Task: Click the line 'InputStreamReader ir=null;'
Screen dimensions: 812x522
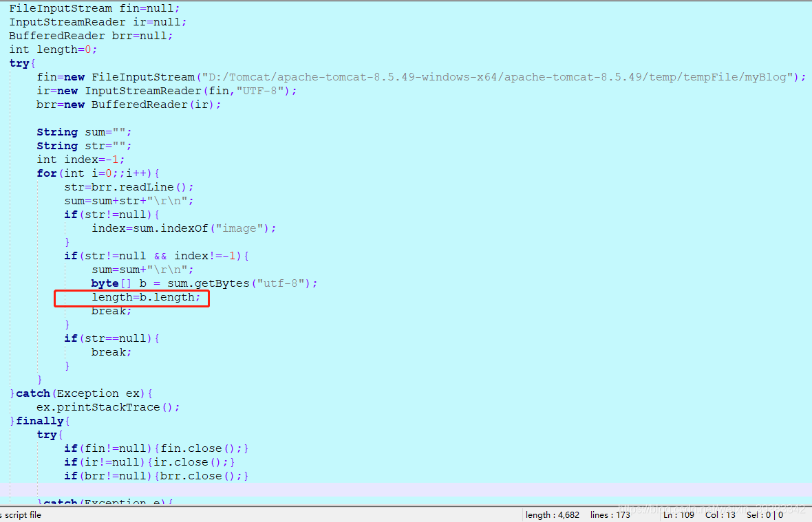Action: pyautogui.click(x=98, y=22)
